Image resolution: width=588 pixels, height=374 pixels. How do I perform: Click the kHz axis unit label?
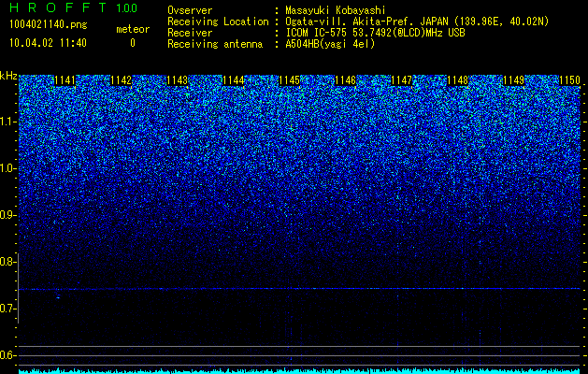click(x=8, y=76)
